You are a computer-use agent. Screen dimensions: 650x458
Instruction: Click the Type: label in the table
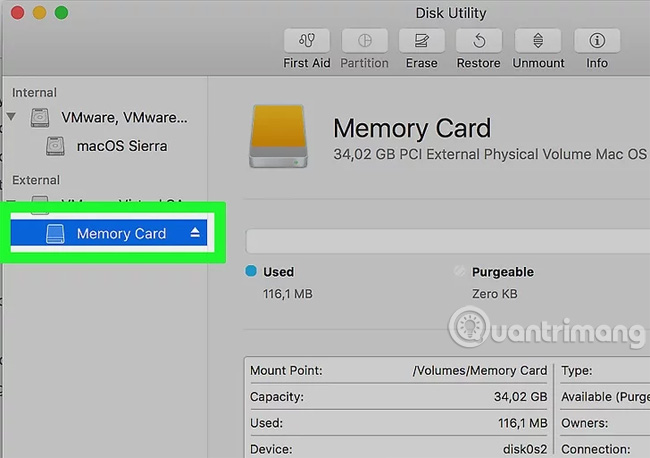coord(577,371)
